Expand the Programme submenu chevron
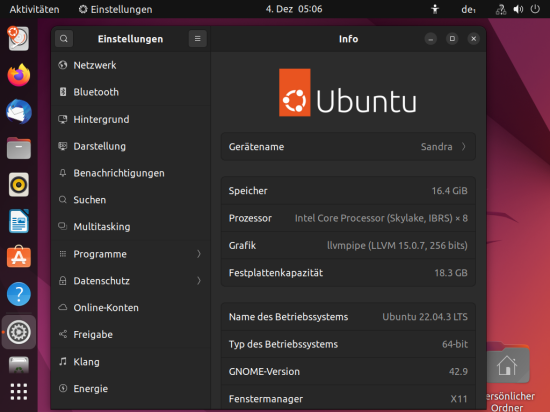The height and width of the screenshot is (412, 550). coord(199,254)
